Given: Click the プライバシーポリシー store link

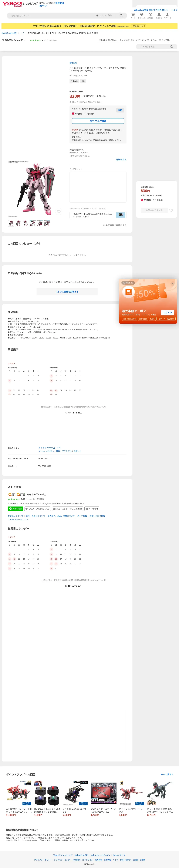Looking at the screenshot, I should 19,519.
